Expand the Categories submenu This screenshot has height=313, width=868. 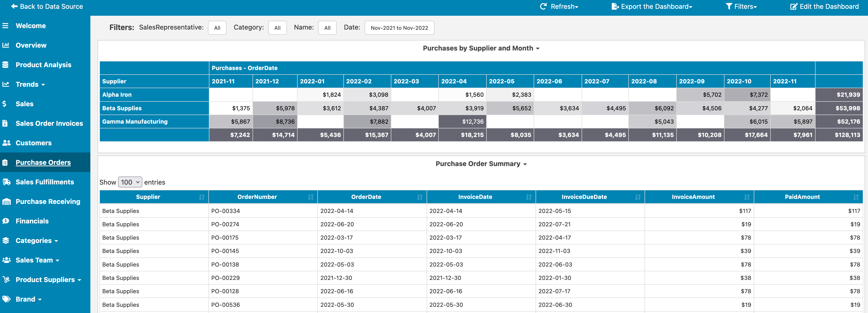[56, 241]
